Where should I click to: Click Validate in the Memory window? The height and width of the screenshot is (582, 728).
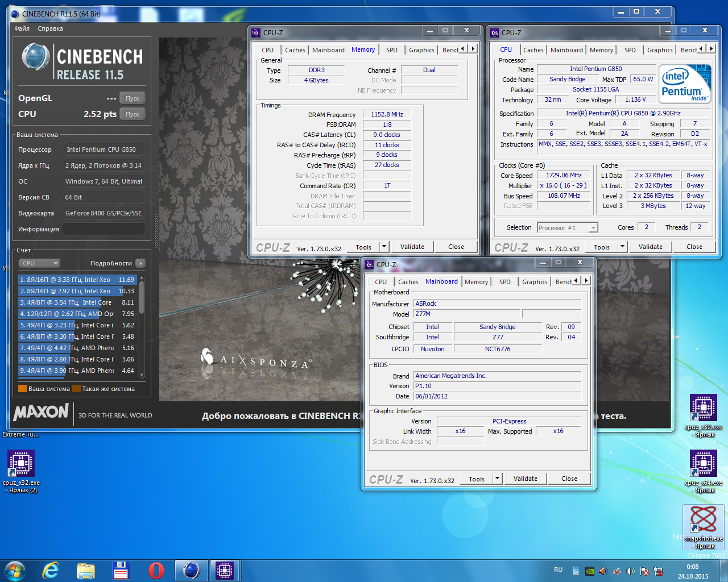(x=412, y=247)
